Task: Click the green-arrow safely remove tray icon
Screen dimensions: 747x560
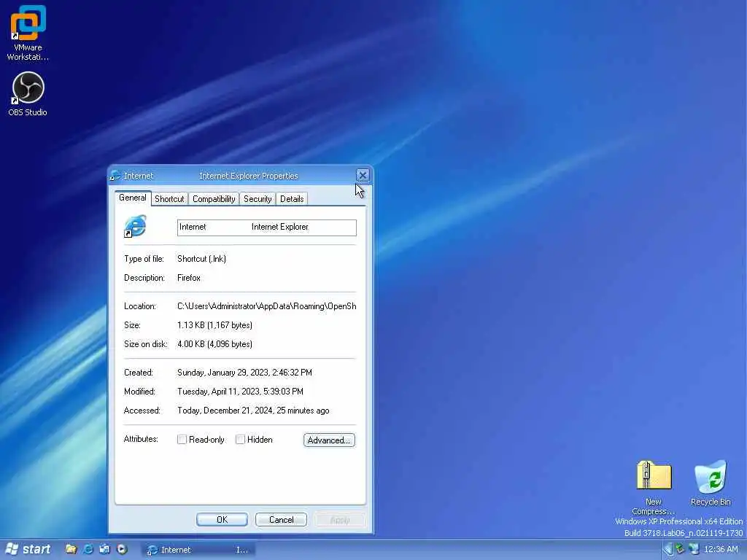Action: 681,550
